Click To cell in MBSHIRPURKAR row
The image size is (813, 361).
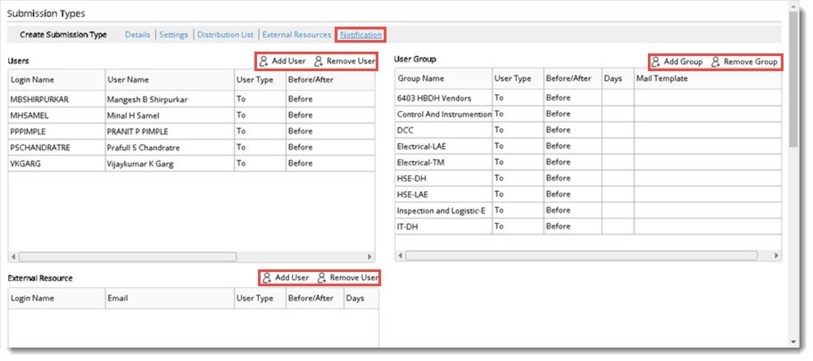click(260, 99)
